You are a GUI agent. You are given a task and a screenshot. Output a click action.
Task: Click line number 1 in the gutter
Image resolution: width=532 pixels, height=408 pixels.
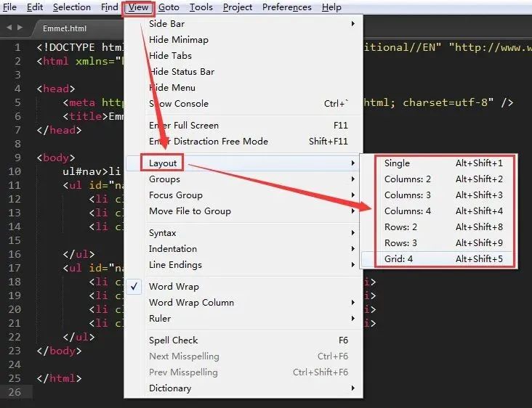click(17, 47)
